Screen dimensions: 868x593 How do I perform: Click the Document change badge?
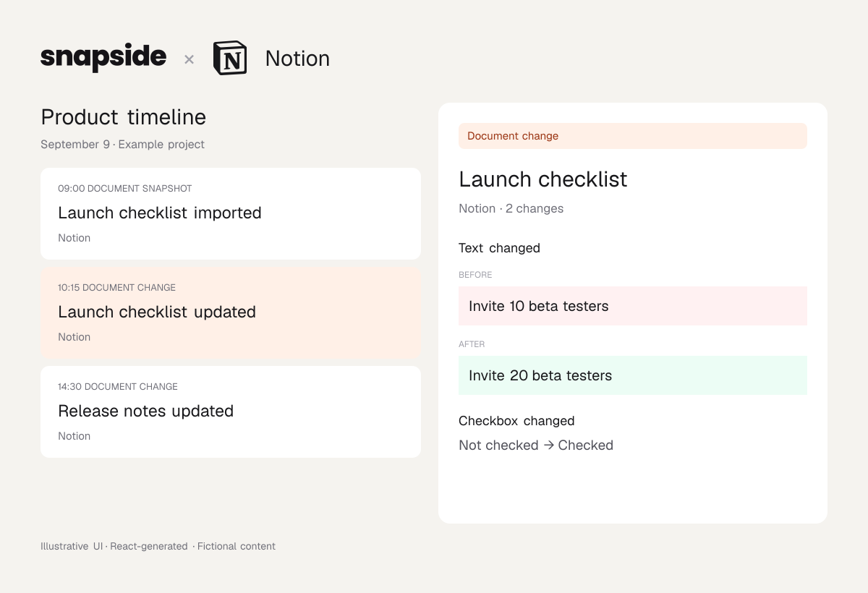click(633, 136)
